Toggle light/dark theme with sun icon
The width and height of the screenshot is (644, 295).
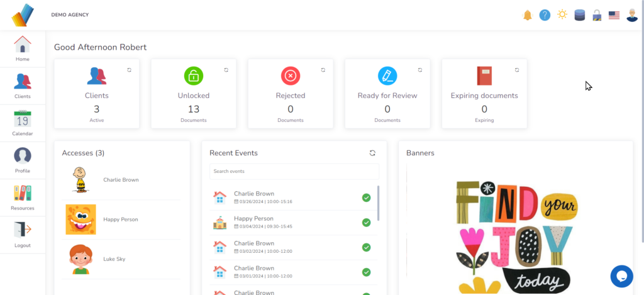point(562,15)
